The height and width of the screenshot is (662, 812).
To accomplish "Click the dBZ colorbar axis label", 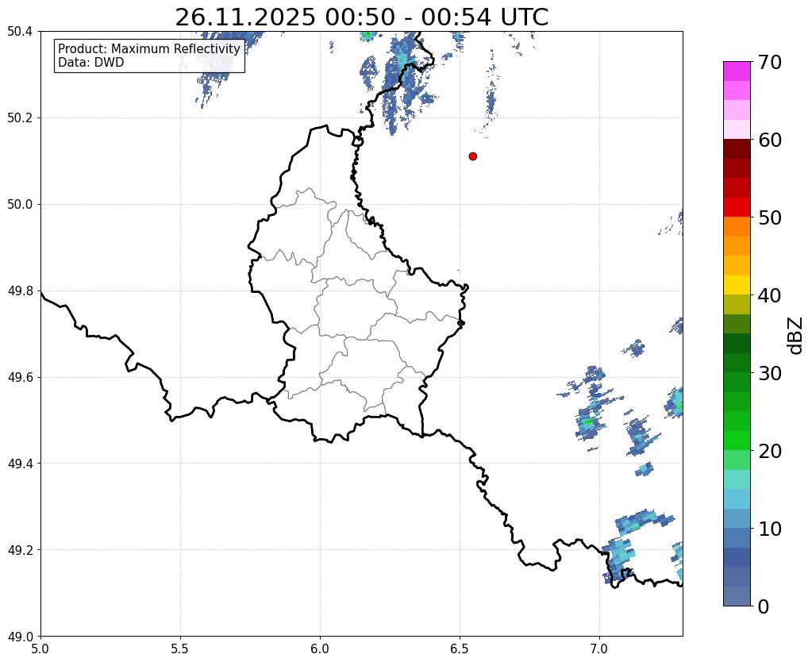I will coord(796,336).
